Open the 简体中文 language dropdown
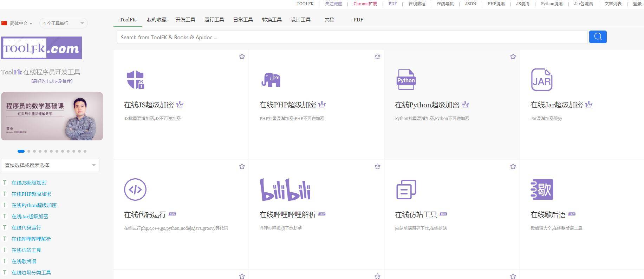 coord(17,24)
